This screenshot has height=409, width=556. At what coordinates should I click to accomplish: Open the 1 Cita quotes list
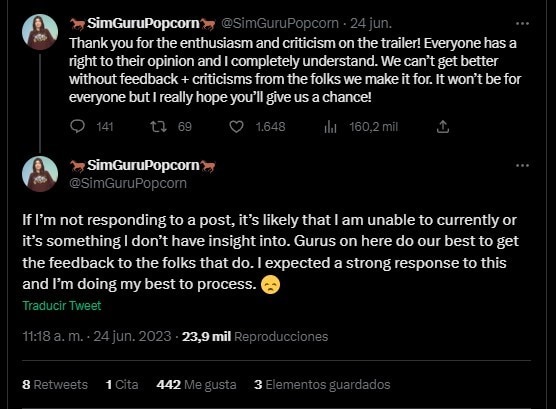pos(122,385)
